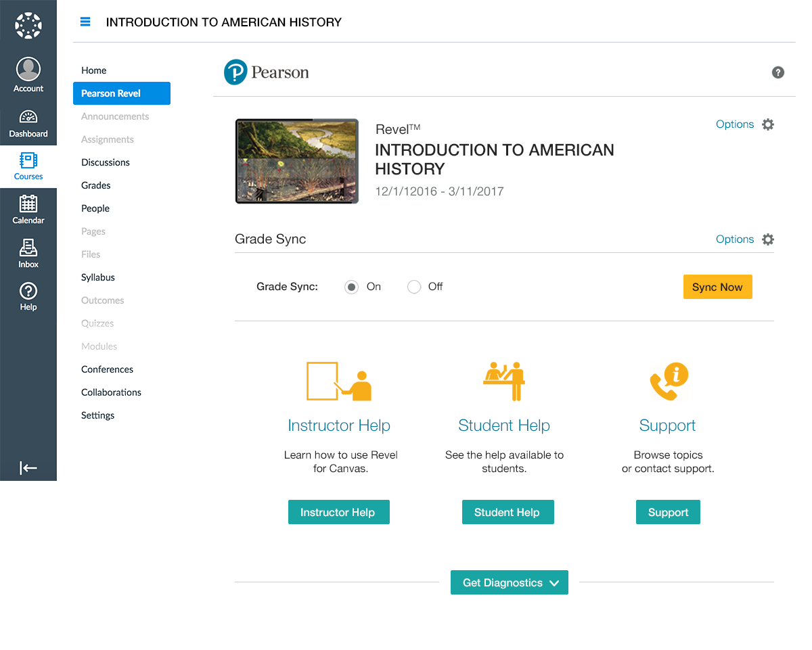812x650 pixels.
Task: Click the course title in the page header
Action: point(224,22)
